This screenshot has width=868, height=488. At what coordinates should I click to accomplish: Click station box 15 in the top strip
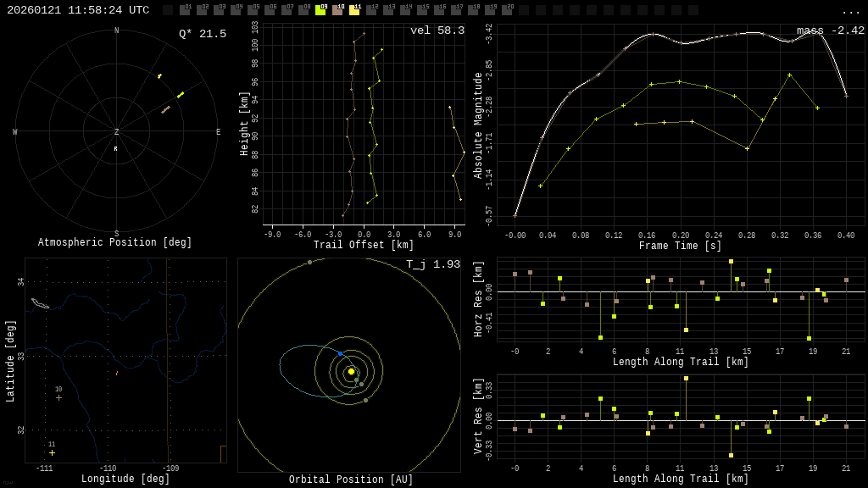tap(422, 10)
